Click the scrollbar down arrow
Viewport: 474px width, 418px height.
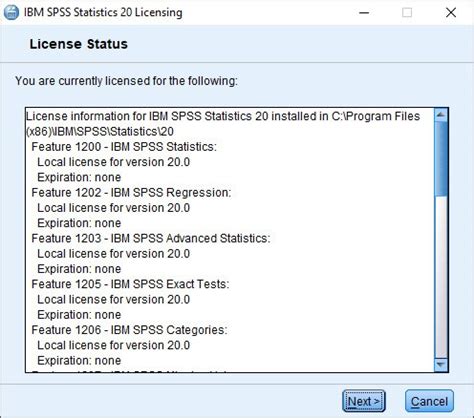pos(441,364)
